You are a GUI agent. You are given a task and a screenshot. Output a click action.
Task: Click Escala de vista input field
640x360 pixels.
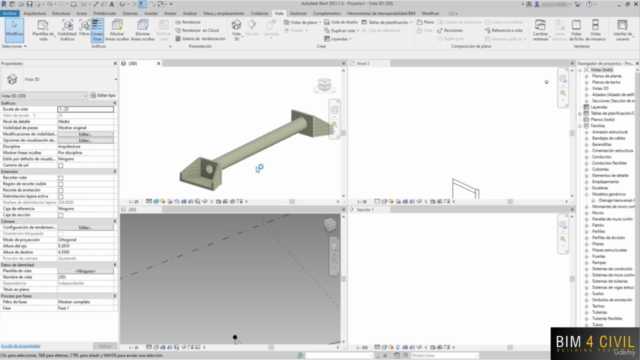click(85, 109)
